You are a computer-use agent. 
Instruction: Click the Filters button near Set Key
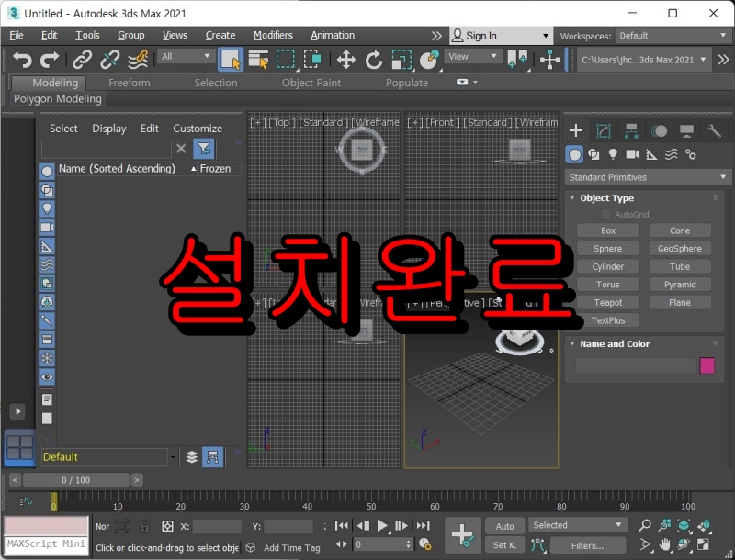589,544
